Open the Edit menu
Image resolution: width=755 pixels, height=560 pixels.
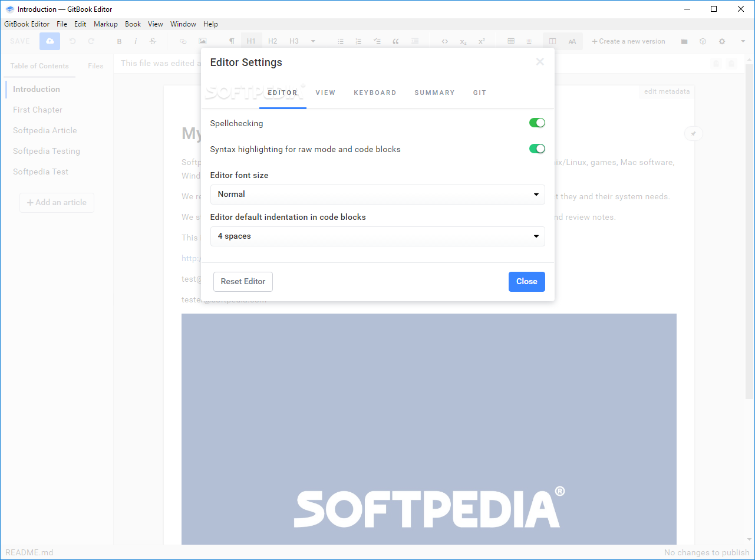(x=80, y=24)
